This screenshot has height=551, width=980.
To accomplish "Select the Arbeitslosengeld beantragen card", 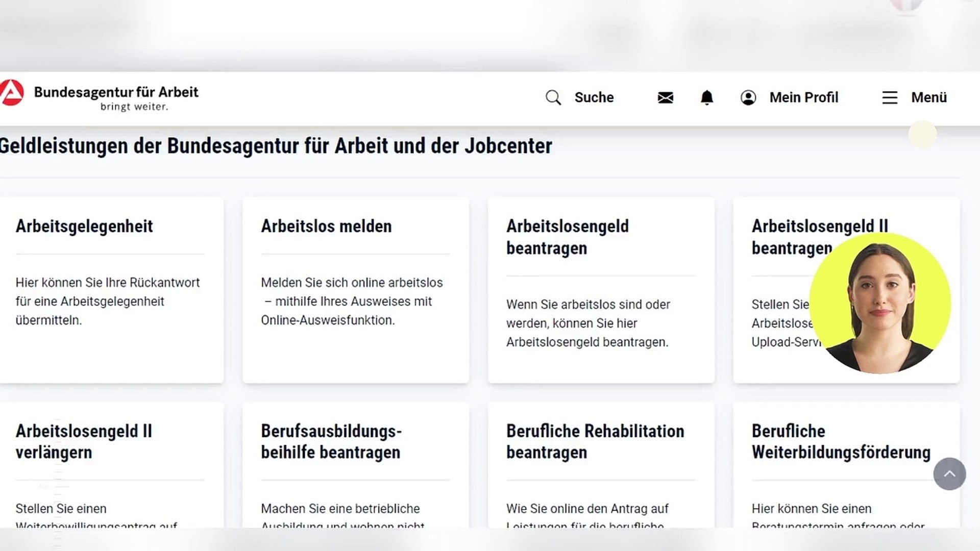I will 601,290.
